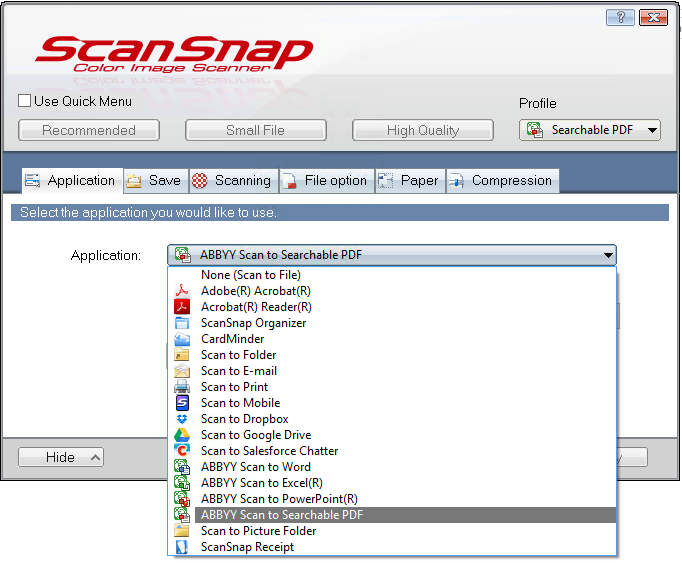
Task: Close the ScanSnap setup window
Action: tap(653, 17)
